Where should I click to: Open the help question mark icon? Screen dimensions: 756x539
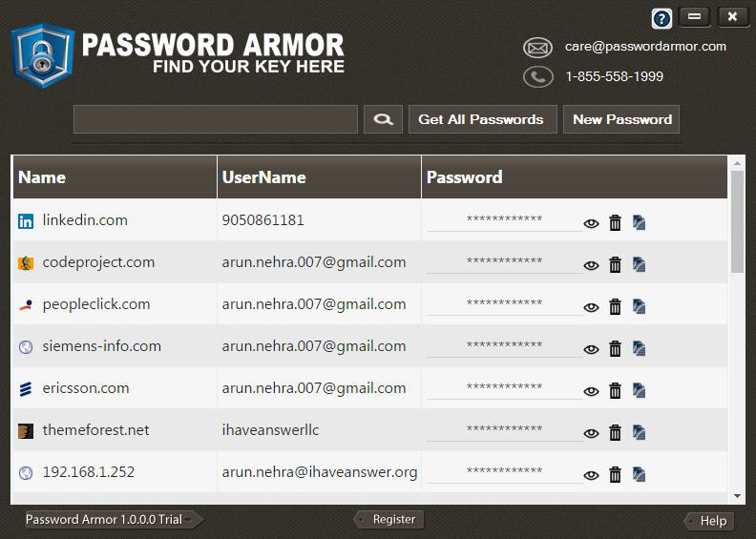(661, 19)
